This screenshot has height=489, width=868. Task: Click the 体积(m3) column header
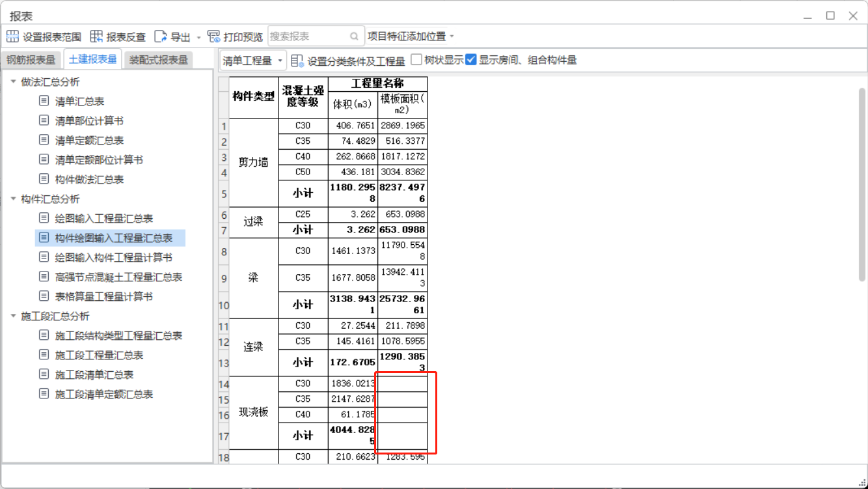point(353,104)
